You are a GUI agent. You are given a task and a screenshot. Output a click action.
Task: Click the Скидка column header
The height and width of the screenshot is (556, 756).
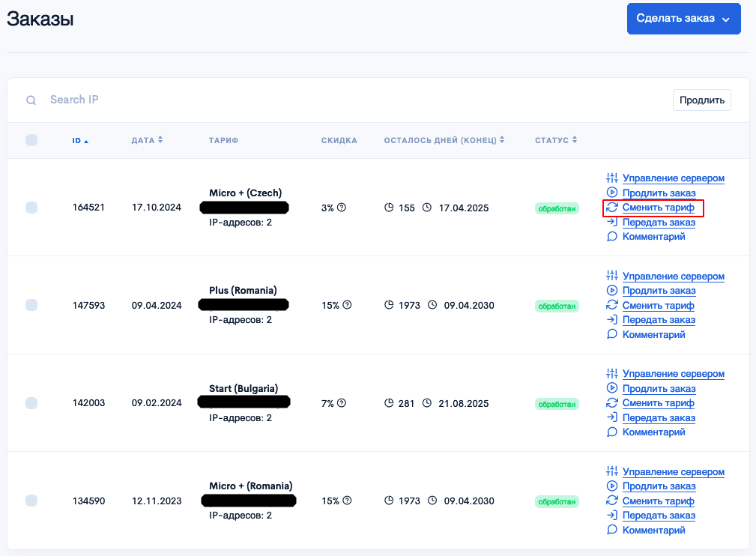click(x=339, y=140)
